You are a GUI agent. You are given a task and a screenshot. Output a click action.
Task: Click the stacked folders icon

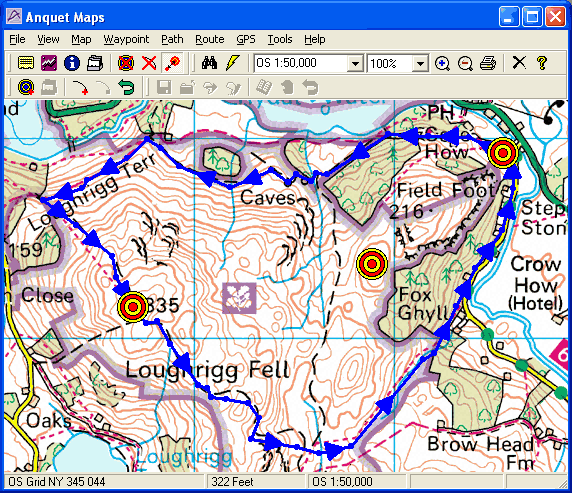point(95,63)
